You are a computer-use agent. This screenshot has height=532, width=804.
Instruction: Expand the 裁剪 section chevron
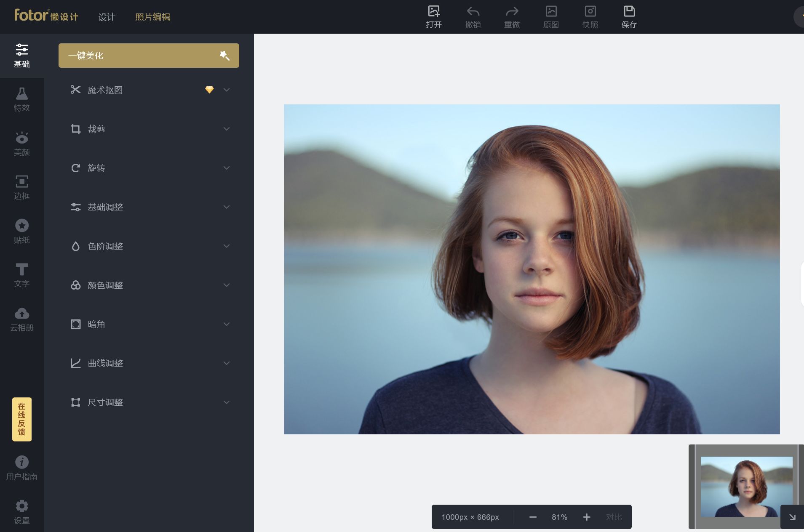point(227,129)
